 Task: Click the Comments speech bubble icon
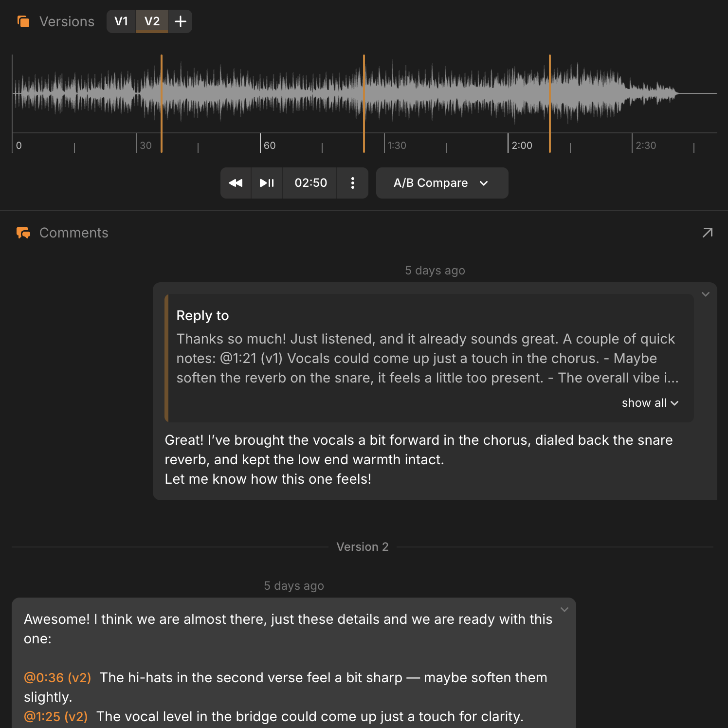point(23,233)
